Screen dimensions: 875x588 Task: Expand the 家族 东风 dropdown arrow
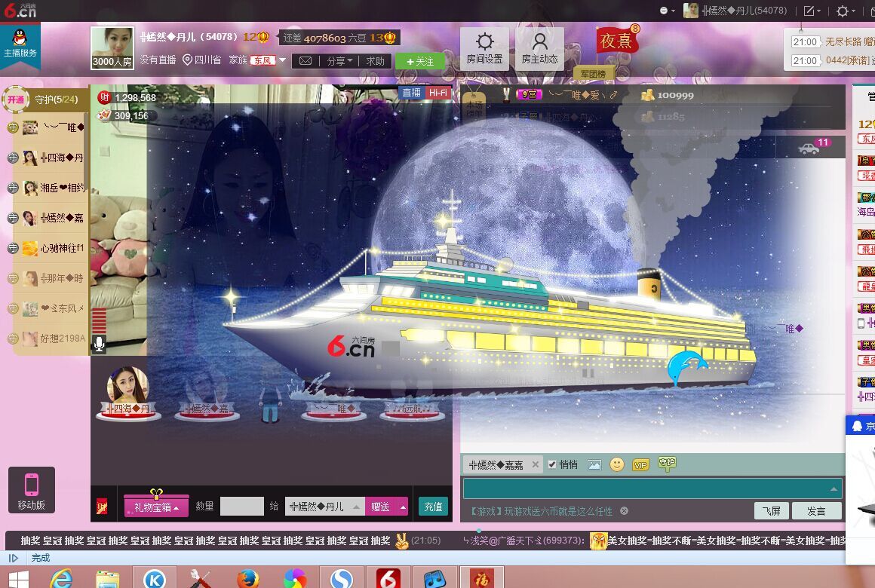pos(282,60)
